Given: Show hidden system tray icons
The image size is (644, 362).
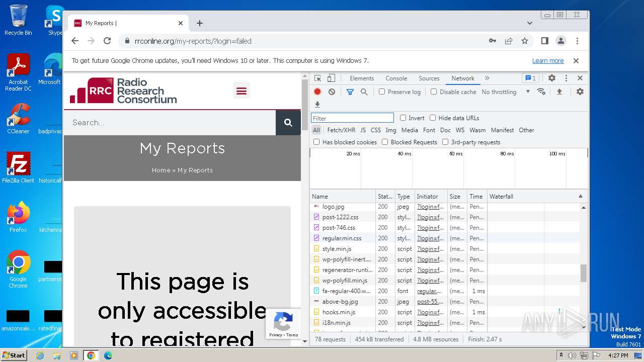Looking at the screenshot, I should 561,355.
